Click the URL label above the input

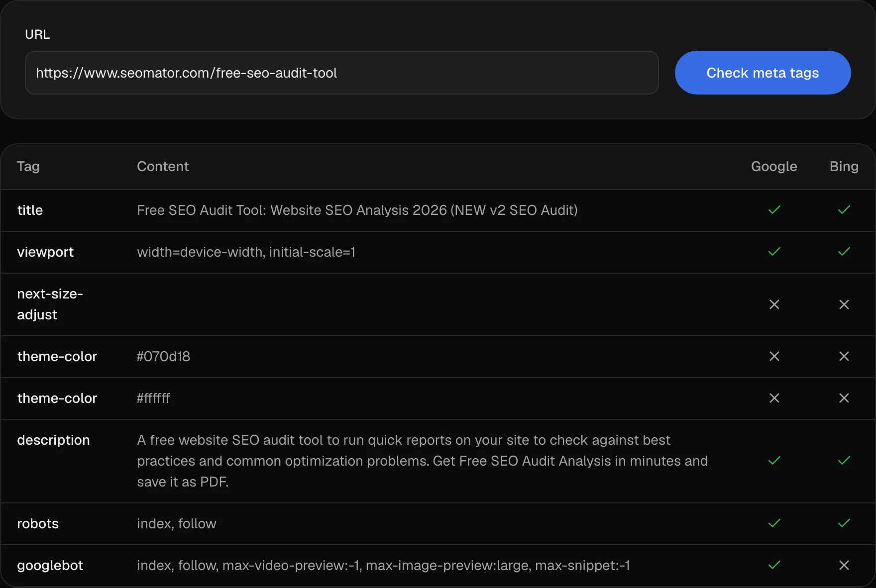tap(37, 34)
